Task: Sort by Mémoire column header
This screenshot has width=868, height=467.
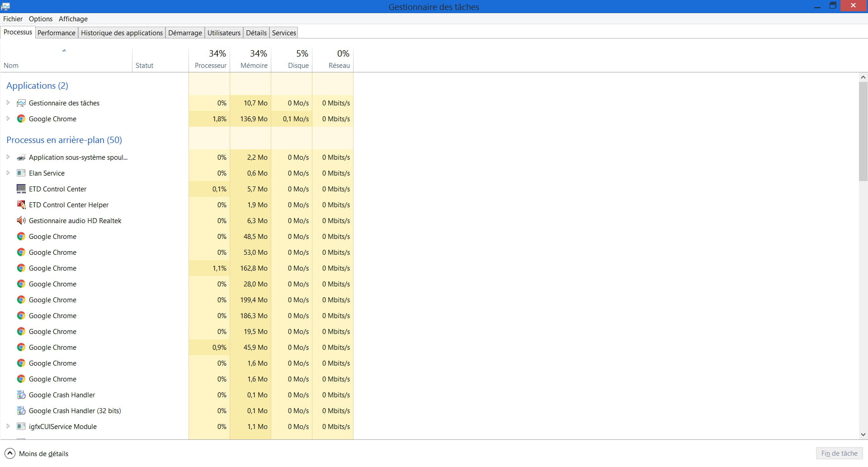Action: [250, 59]
